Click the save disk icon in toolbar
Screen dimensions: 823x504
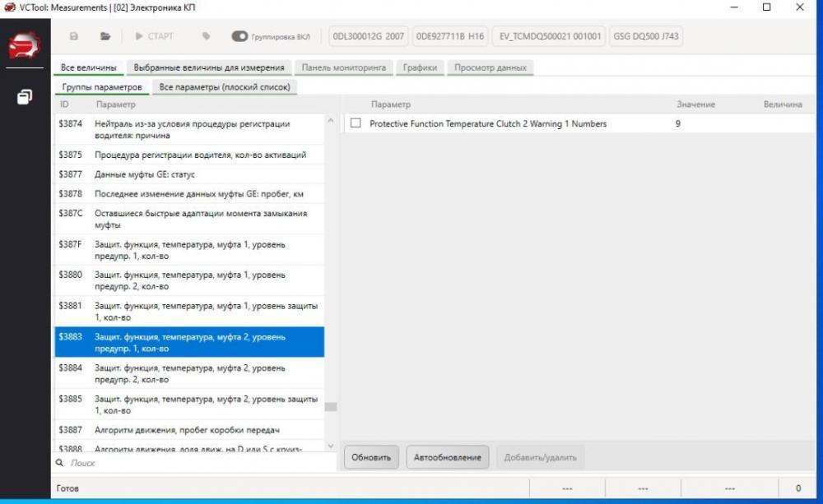pos(74,36)
